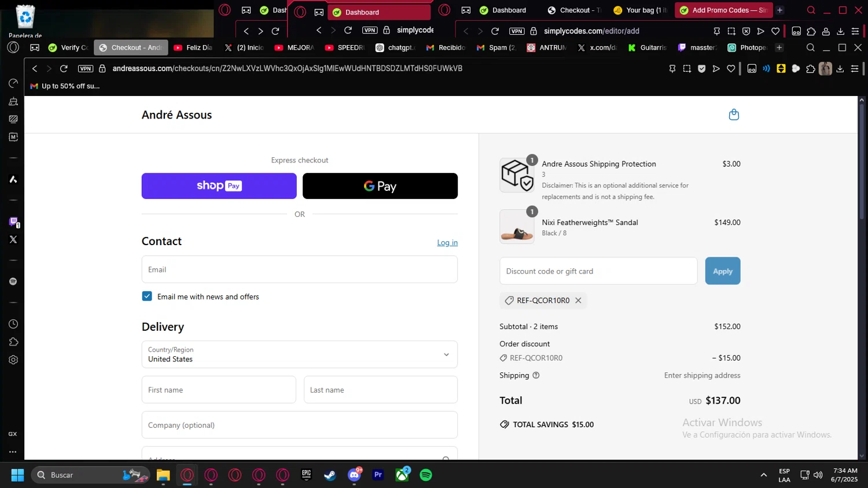Open Add Promo Codes tab in back window
Image resolution: width=868 pixels, height=488 pixels.
[723, 10]
